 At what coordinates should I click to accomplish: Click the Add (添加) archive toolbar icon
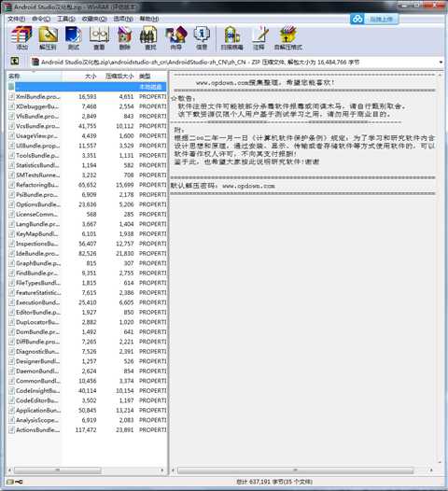[x=21, y=38]
